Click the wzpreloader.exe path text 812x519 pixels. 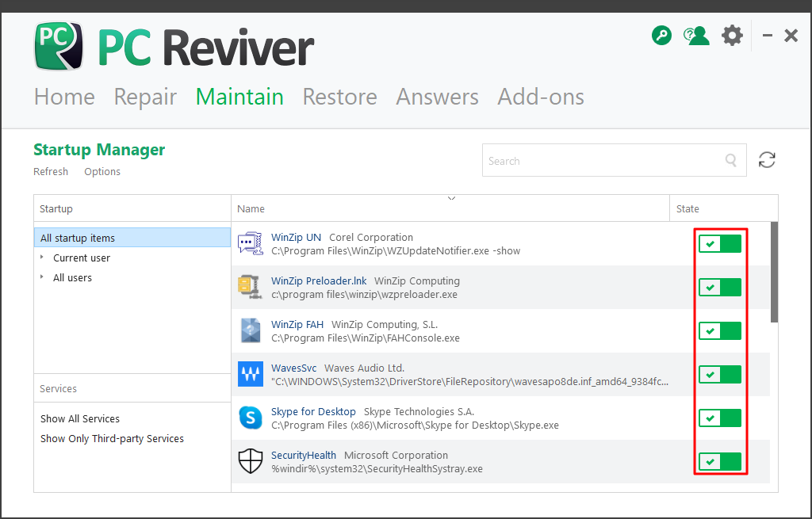(x=365, y=294)
